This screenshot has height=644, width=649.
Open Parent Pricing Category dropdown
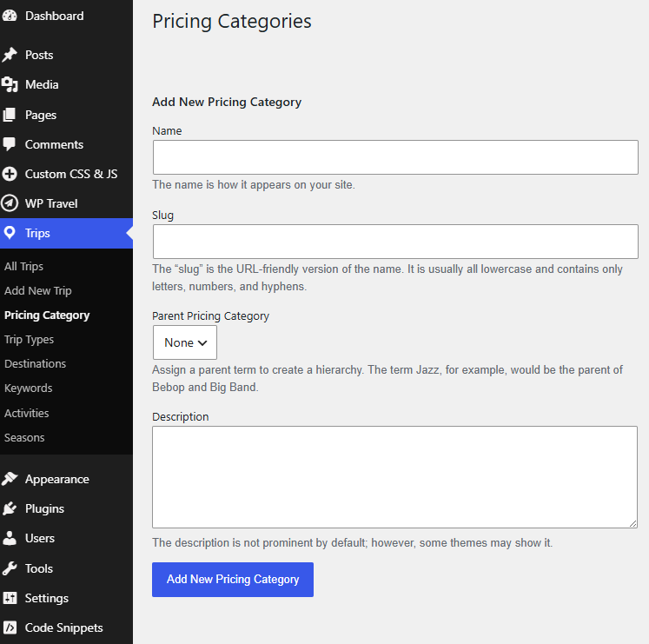point(184,342)
